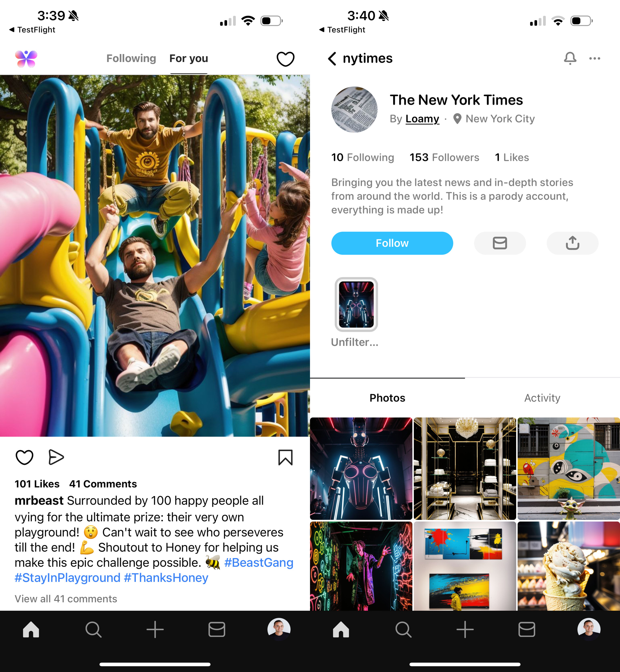View all 41 comments link
620x672 pixels.
coord(66,599)
